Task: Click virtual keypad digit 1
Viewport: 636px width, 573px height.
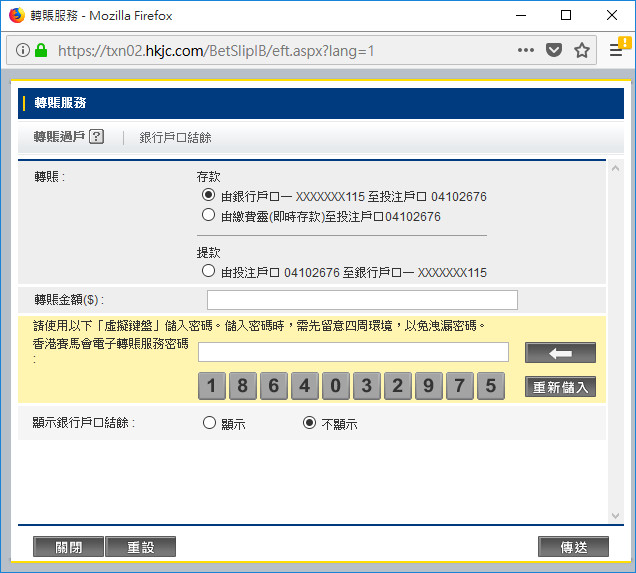Action: click(212, 386)
